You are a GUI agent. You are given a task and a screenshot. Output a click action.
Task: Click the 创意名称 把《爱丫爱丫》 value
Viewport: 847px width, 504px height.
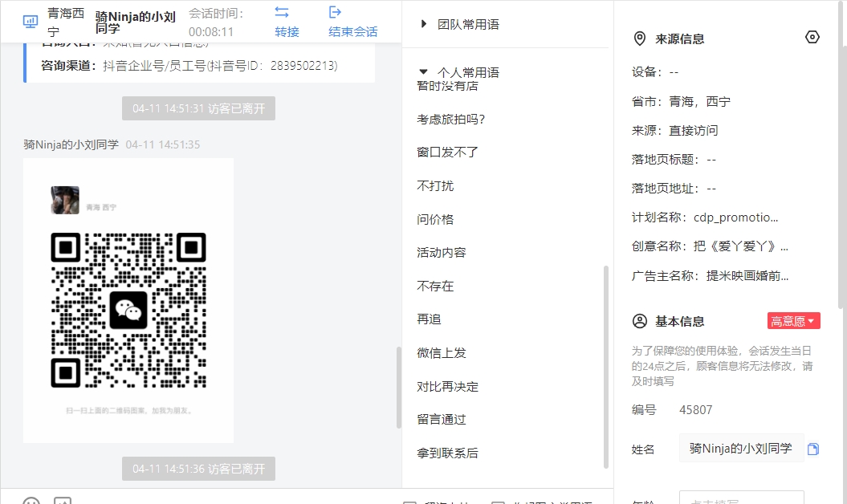coord(741,246)
